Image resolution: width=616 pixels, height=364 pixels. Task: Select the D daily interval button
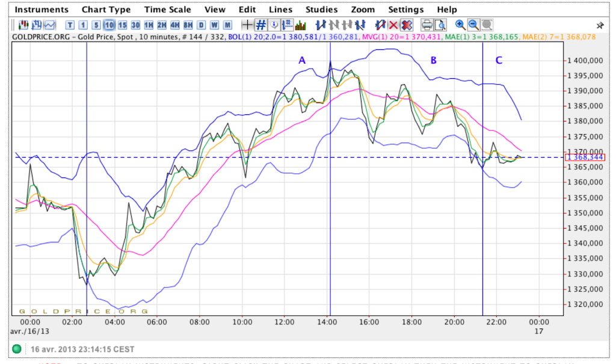(201, 25)
